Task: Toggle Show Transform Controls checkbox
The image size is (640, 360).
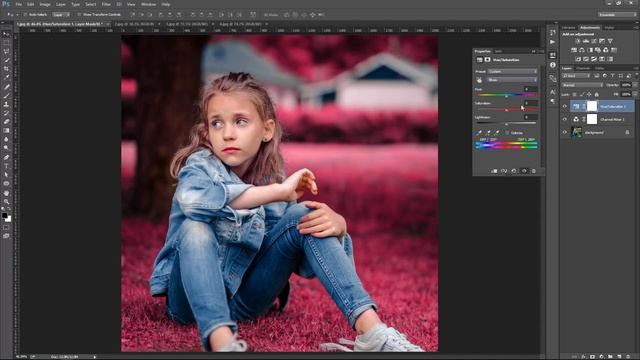Action: [x=79, y=14]
